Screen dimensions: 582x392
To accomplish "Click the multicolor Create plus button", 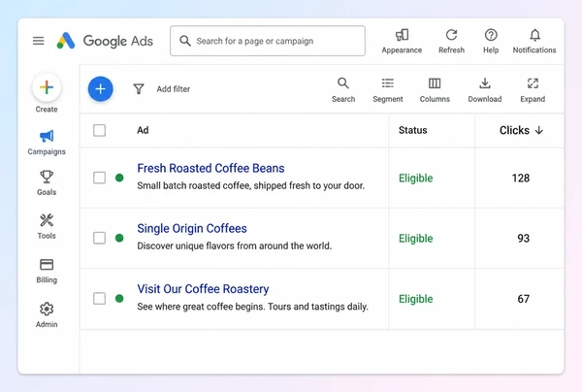I will 47,87.
